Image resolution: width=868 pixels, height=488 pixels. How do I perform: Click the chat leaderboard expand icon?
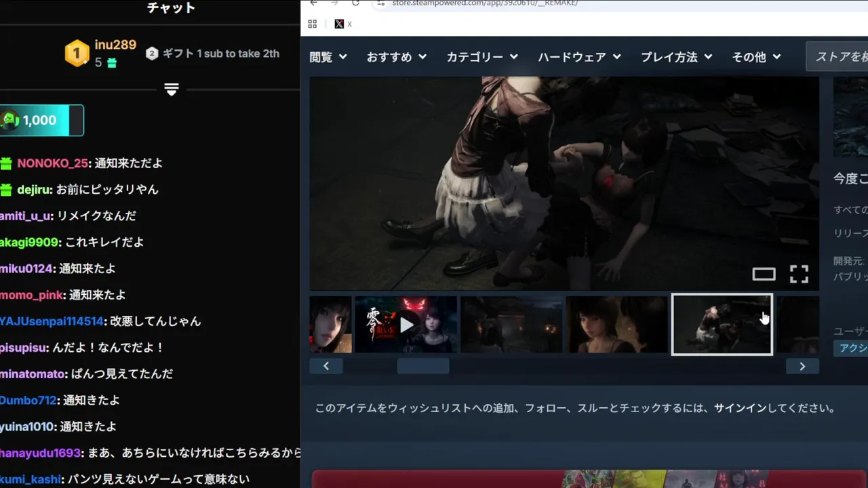tap(172, 89)
